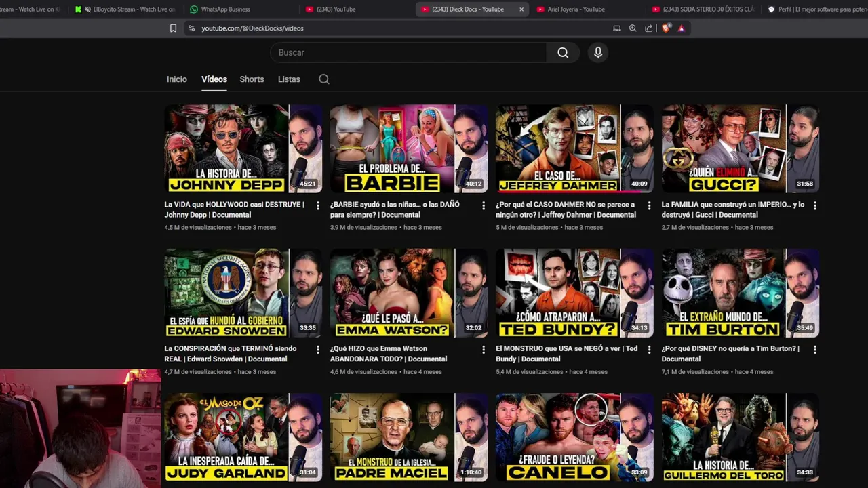Open options menu for Johnny Depp video
This screenshot has width=868, height=488.
317,205
